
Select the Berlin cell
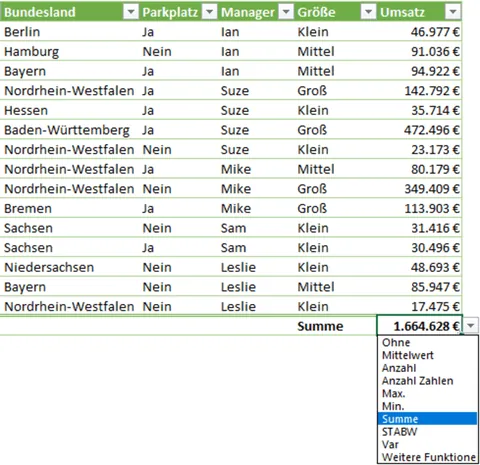coord(70,32)
